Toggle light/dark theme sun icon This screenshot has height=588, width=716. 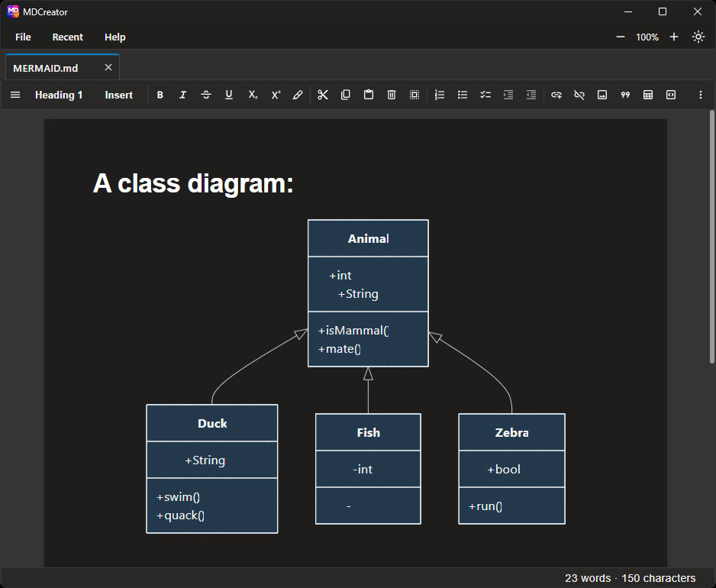698,37
